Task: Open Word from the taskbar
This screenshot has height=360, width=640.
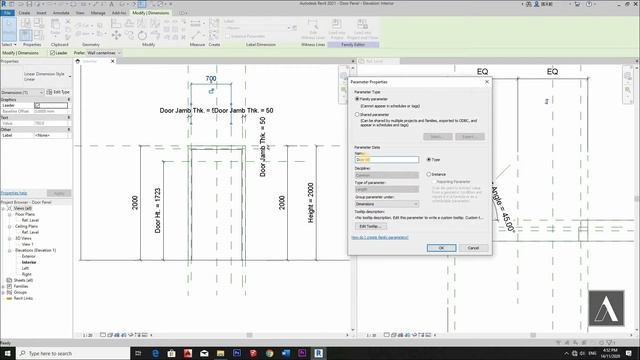Action: (x=286, y=353)
